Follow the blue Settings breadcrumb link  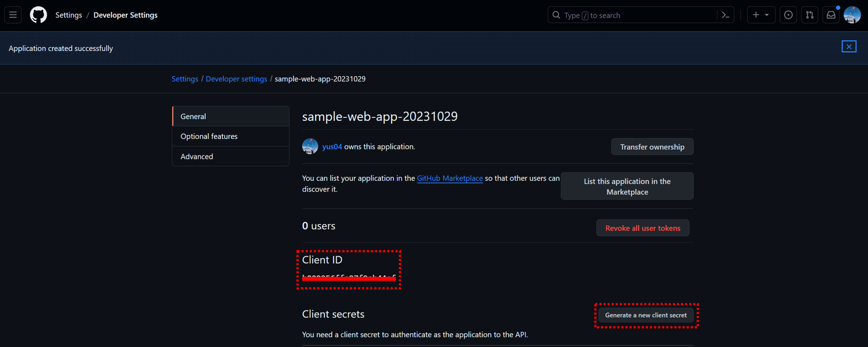pyautogui.click(x=185, y=79)
